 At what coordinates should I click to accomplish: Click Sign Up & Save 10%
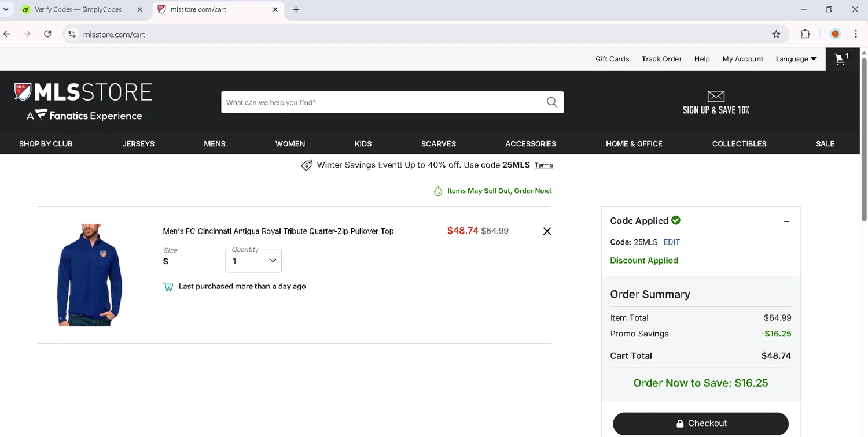click(x=716, y=110)
